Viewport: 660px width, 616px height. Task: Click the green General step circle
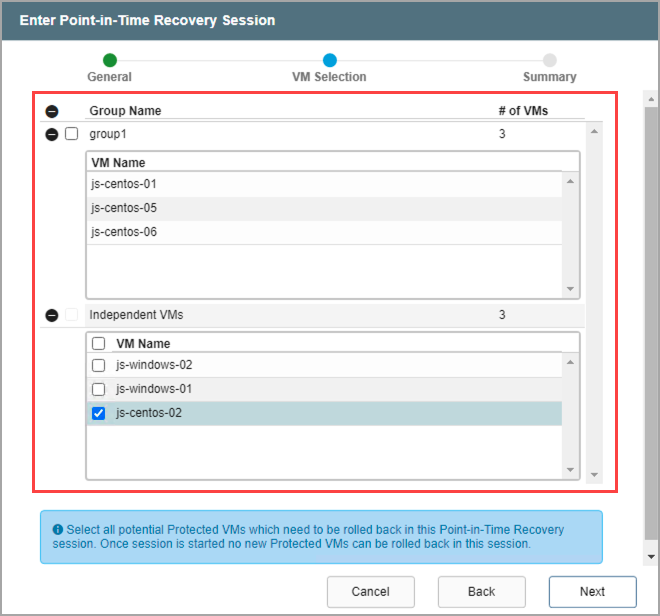(x=110, y=61)
